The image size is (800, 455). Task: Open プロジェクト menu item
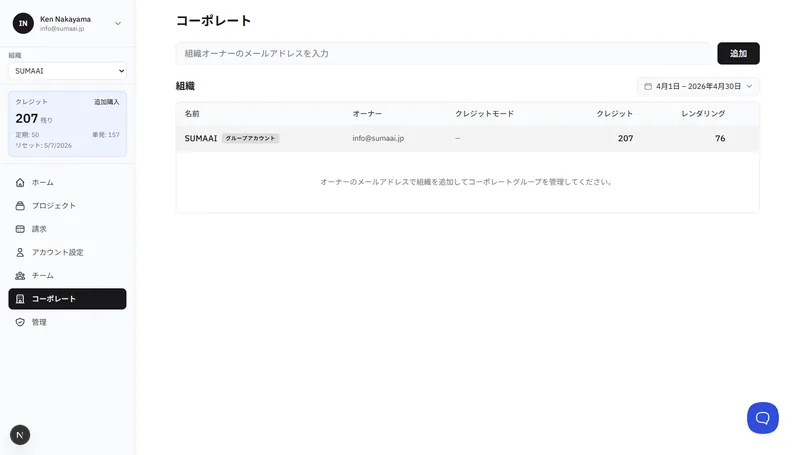click(67, 206)
